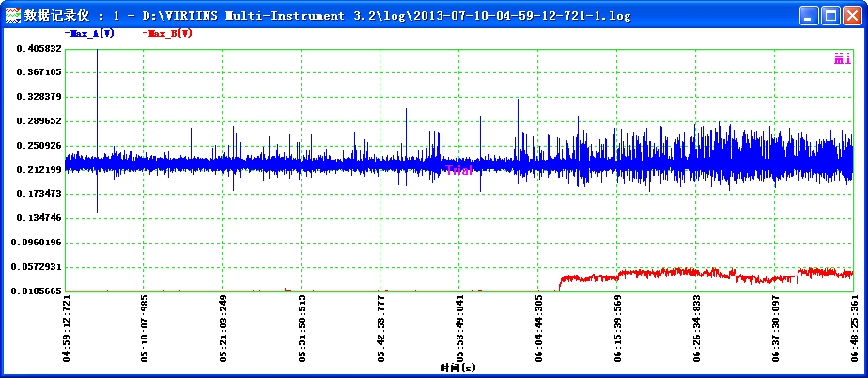This screenshot has width=868, height=378.
Task: Click the magenta watermark text in top-right corner
Action: pyautogui.click(x=842, y=59)
